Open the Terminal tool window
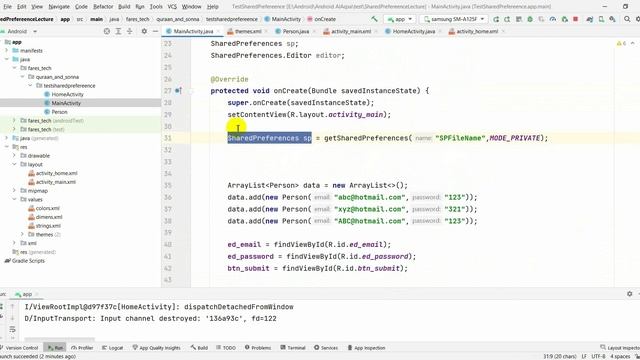 click(x=293, y=348)
